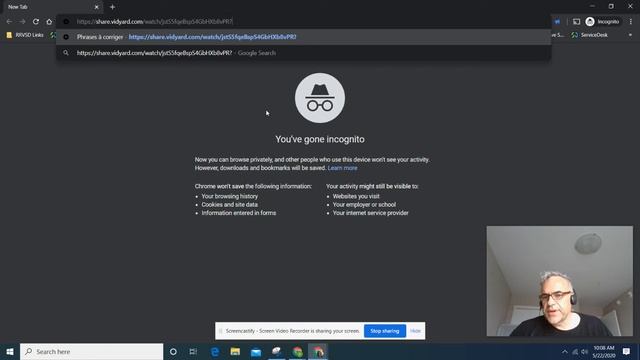Restore down the Chrome window
The image size is (640, 360).
click(x=611, y=7)
